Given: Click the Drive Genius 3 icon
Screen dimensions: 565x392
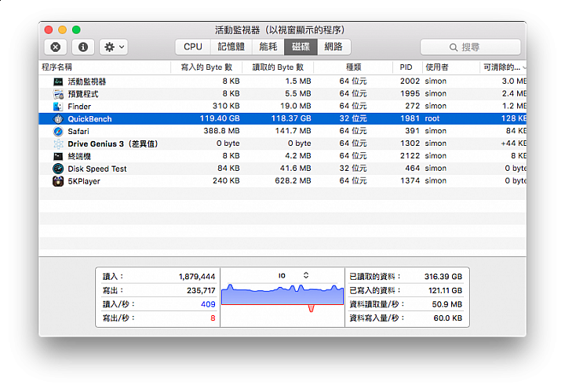Looking at the screenshot, I should pyautogui.click(x=58, y=144).
